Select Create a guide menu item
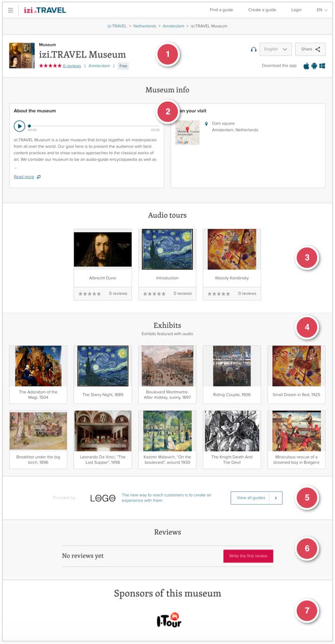 point(262,10)
